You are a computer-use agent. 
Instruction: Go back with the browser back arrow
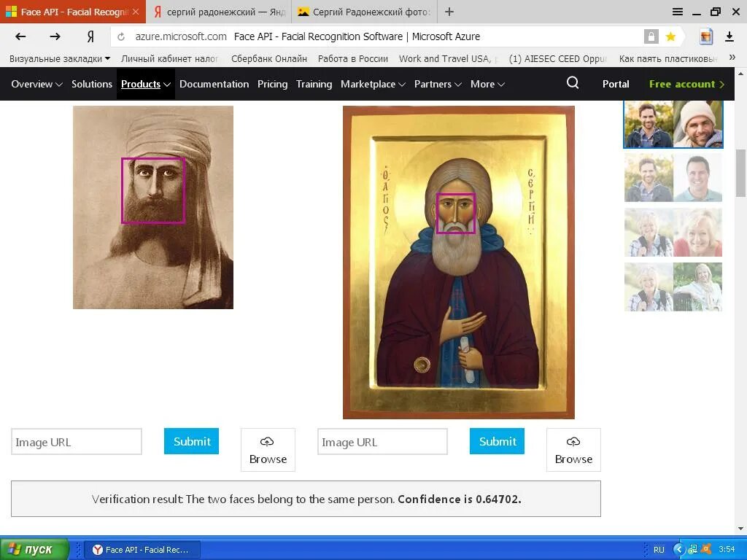(20, 36)
